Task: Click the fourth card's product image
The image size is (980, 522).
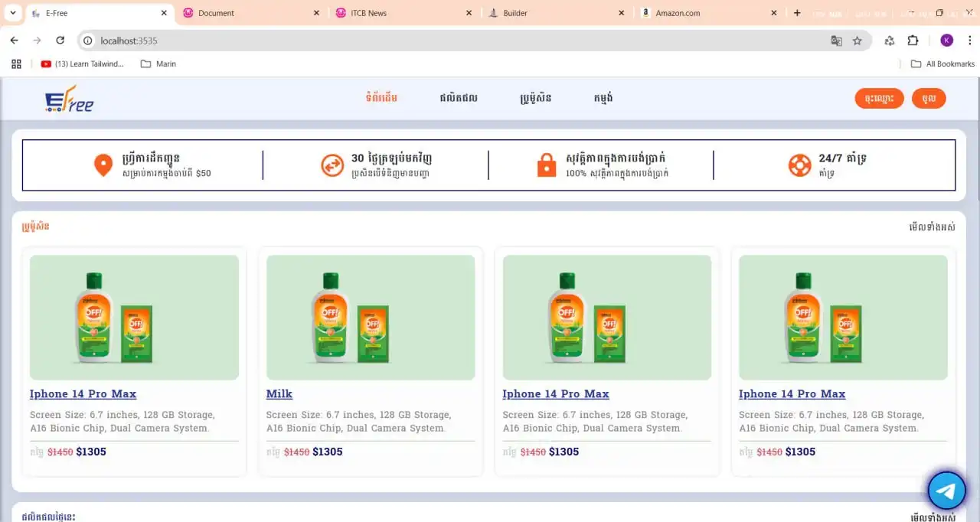Action: point(843,318)
